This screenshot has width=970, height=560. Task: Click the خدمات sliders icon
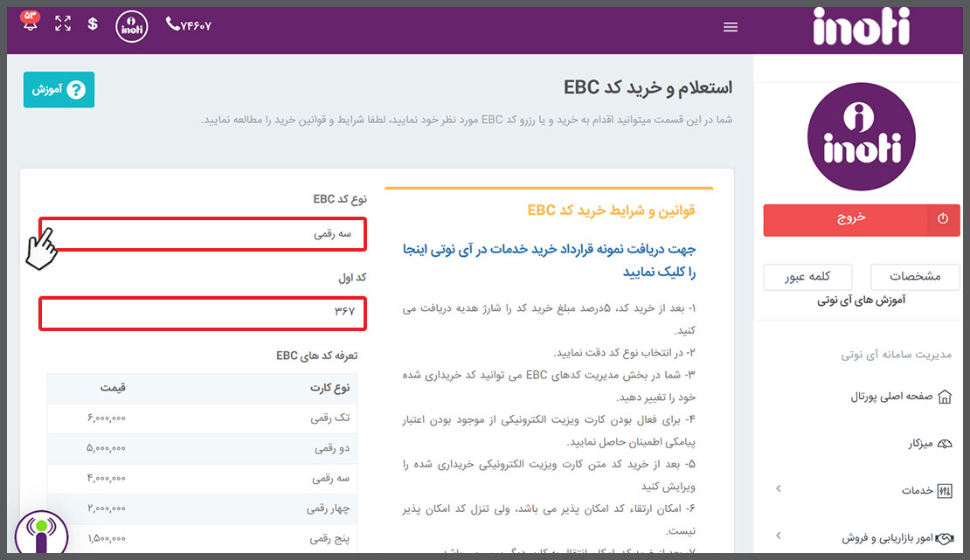tap(945, 491)
